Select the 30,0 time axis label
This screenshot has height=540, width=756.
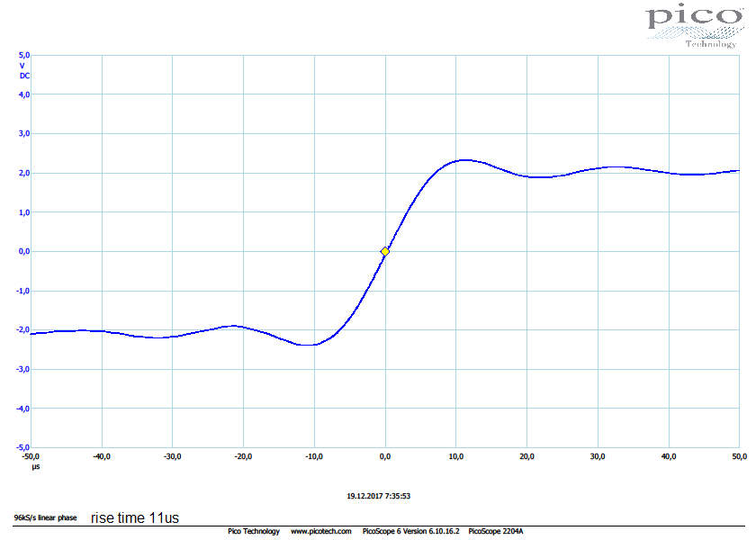[x=598, y=456]
